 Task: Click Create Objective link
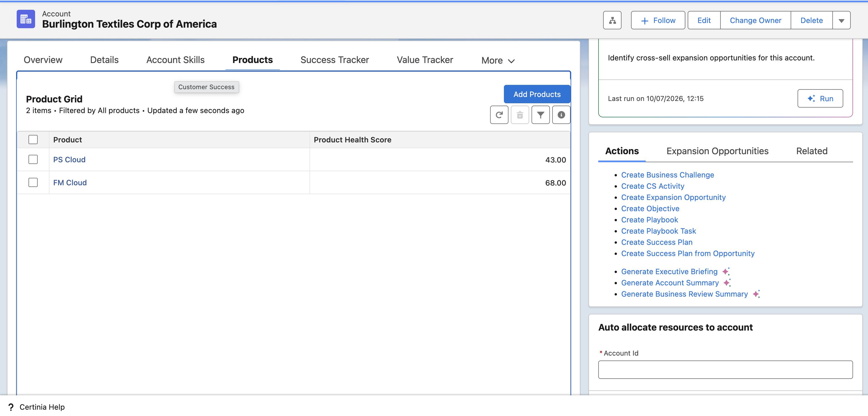point(650,208)
